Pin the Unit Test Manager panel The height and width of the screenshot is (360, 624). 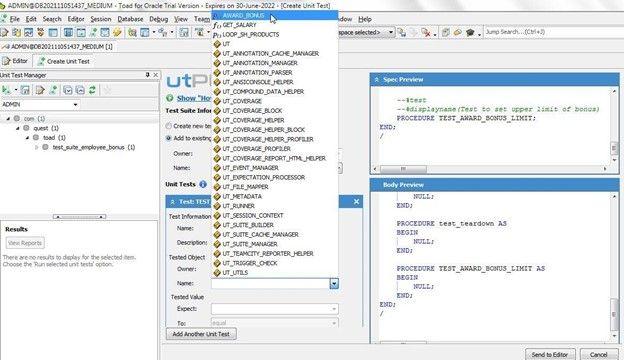coord(148,75)
